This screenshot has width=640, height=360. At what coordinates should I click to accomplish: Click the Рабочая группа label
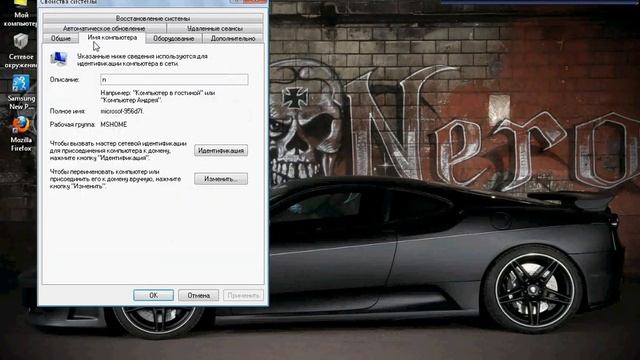(73, 124)
